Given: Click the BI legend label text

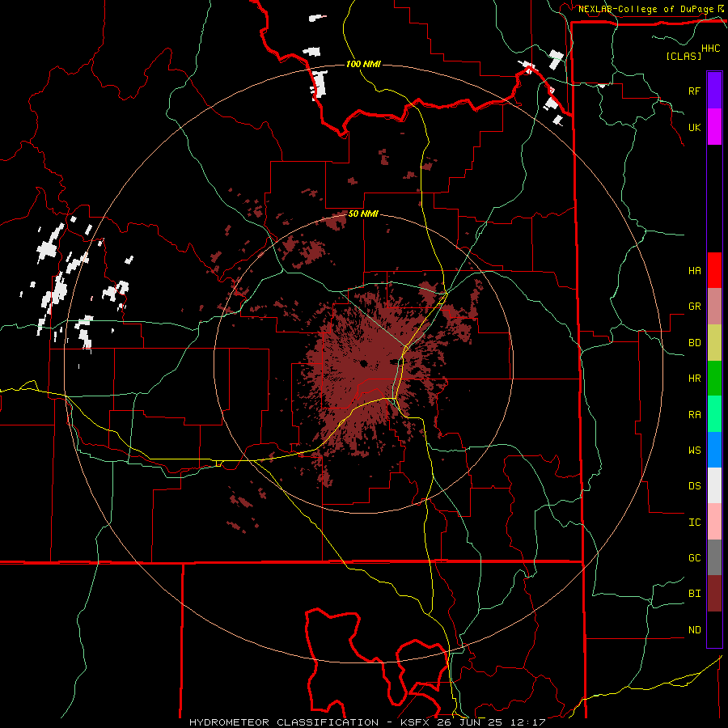Looking at the screenshot, I should click(695, 594).
